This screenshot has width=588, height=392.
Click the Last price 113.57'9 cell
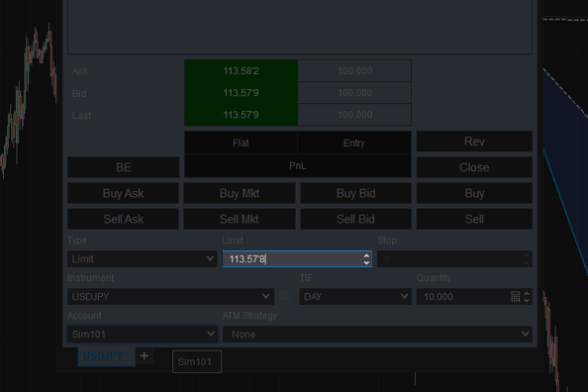tap(241, 115)
